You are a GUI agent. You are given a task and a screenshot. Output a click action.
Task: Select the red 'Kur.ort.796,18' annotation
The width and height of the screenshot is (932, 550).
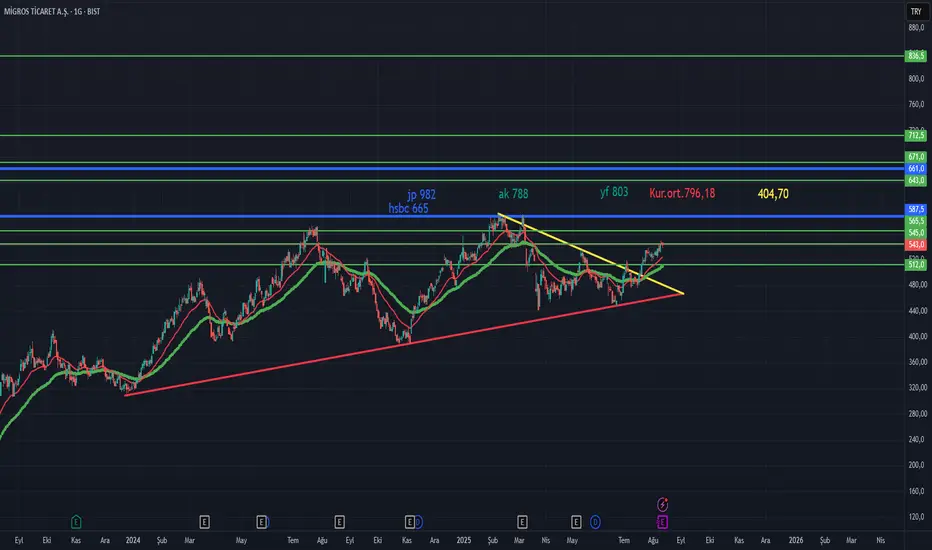click(x=682, y=193)
